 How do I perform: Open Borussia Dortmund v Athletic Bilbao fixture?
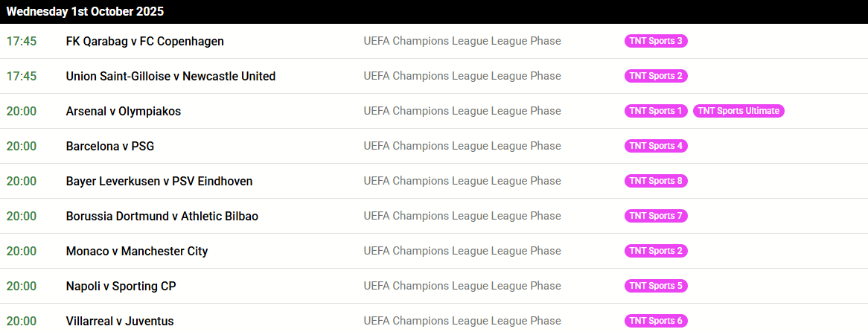pos(162,216)
